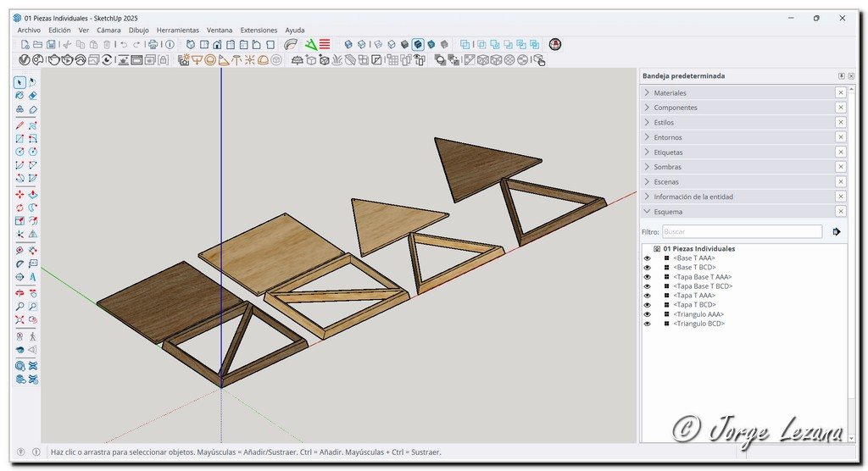Select the arrow Select tool
Screen dimensions: 868x471
[19, 82]
